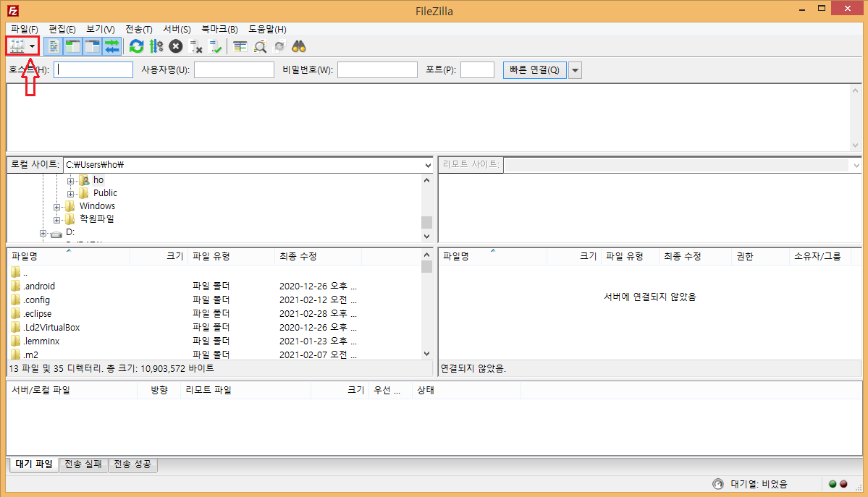Click the local tree scrollbar up arrow

tap(427, 180)
